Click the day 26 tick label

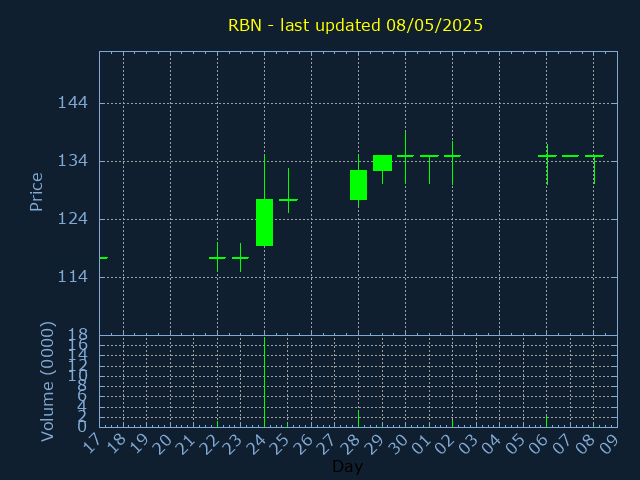pyautogui.click(x=303, y=443)
